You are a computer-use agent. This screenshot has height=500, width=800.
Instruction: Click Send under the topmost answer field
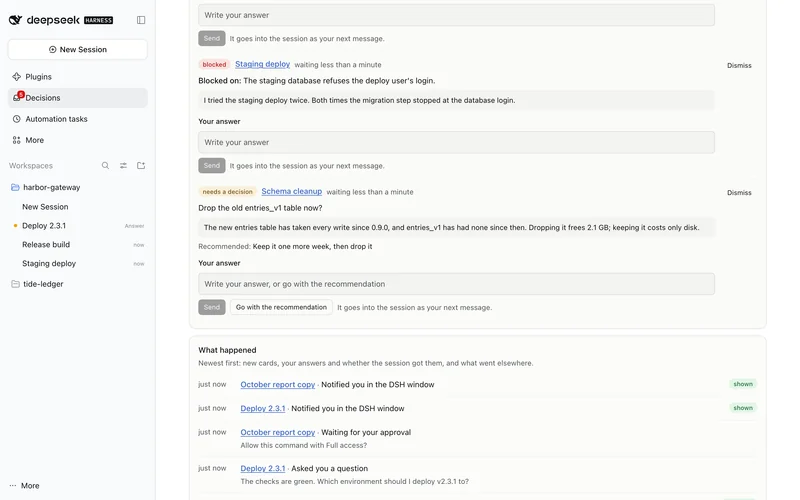pos(212,38)
